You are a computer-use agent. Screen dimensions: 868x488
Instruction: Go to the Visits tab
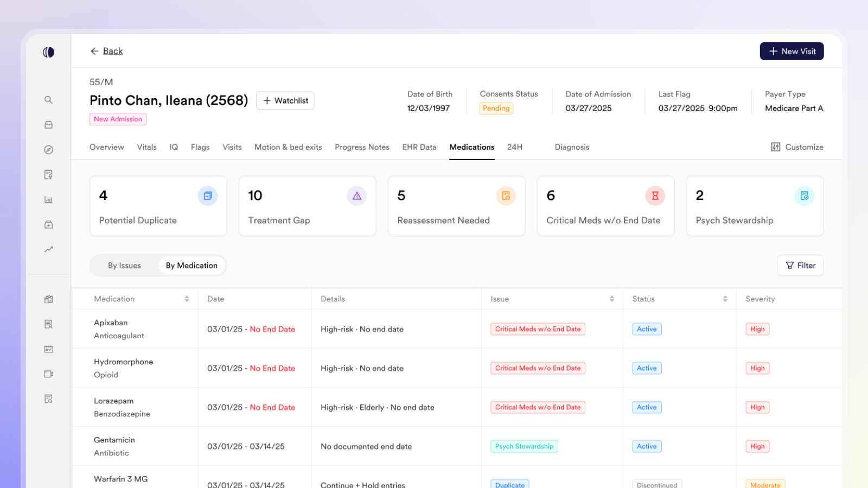(232, 147)
